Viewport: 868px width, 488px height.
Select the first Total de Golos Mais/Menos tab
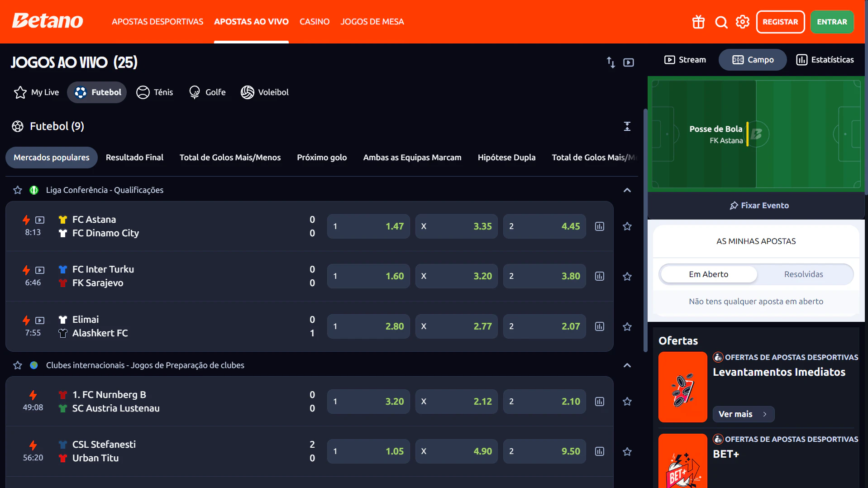click(x=230, y=158)
